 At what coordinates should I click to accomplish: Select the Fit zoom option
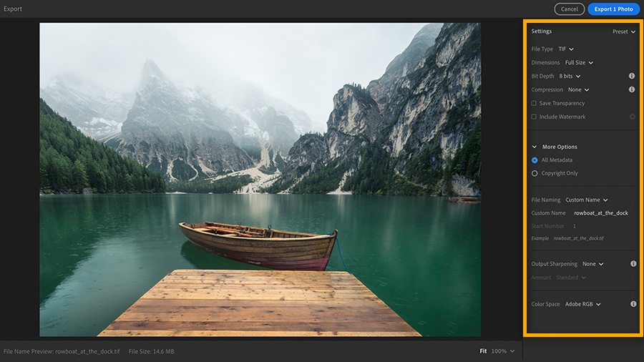[483, 351]
